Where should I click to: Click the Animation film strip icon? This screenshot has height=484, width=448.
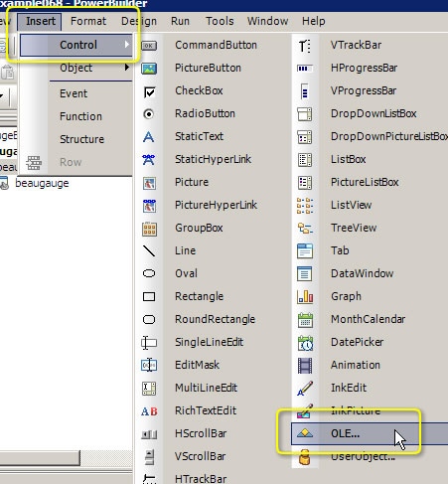305,366
